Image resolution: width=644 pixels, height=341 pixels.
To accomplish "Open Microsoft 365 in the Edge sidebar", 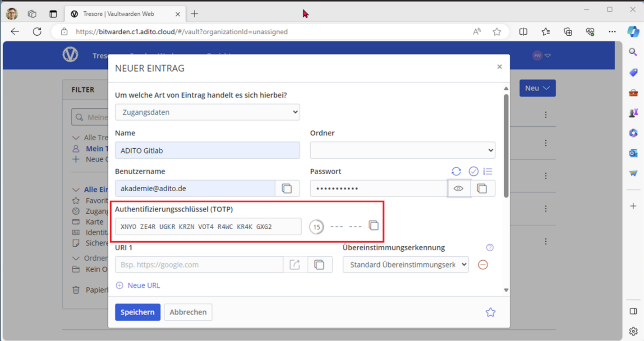I will pyautogui.click(x=632, y=133).
